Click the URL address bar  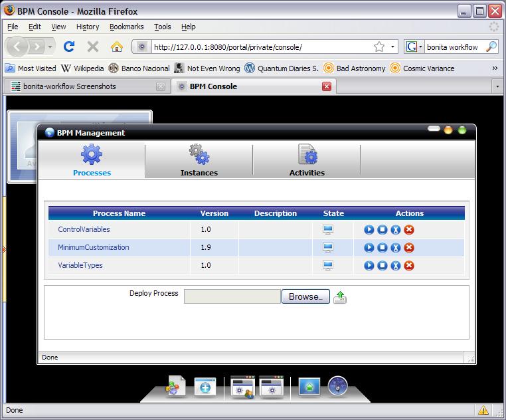259,47
